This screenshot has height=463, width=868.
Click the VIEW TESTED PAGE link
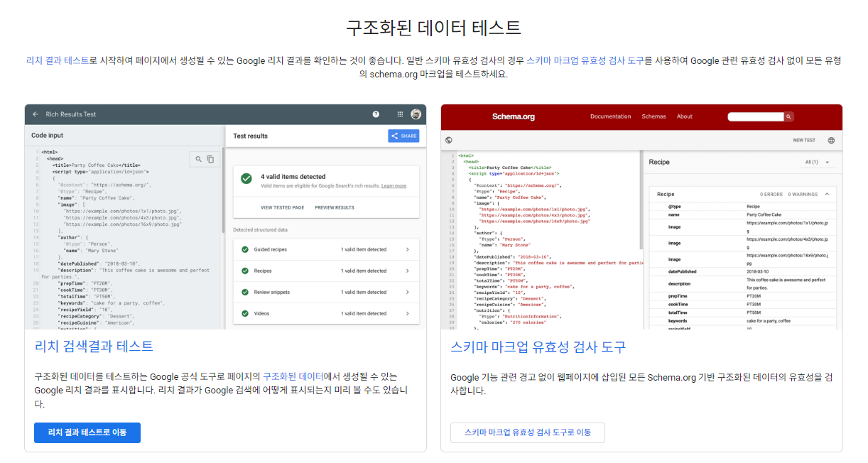point(282,207)
